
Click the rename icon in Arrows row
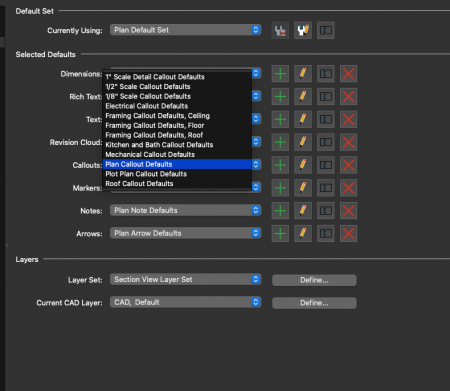[326, 234]
